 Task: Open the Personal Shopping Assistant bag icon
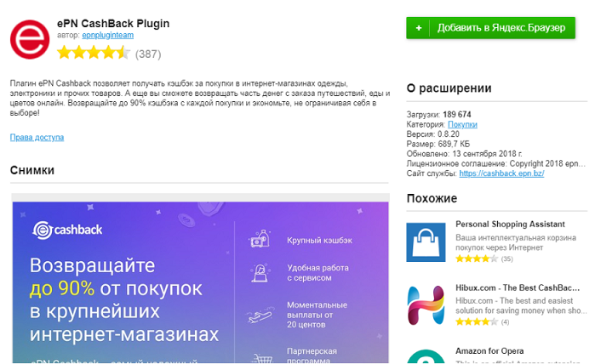[426, 242]
